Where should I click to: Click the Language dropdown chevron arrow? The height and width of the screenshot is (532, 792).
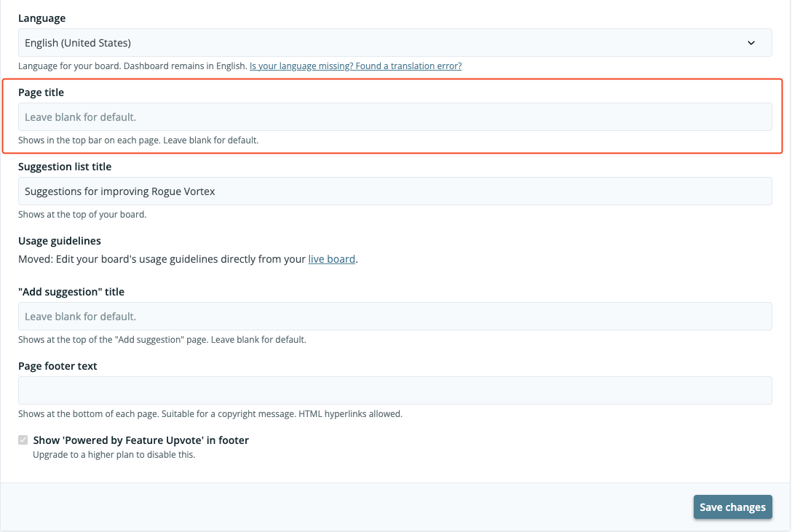[751, 43]
